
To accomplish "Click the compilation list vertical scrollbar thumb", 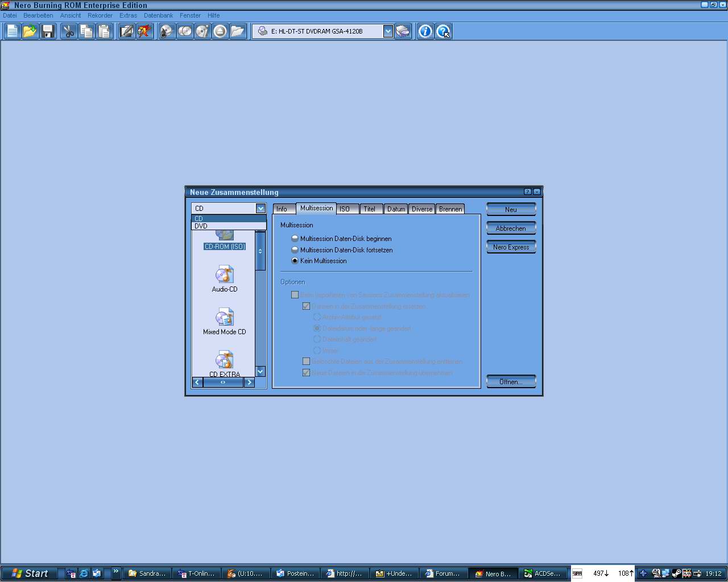I will 260,251.
